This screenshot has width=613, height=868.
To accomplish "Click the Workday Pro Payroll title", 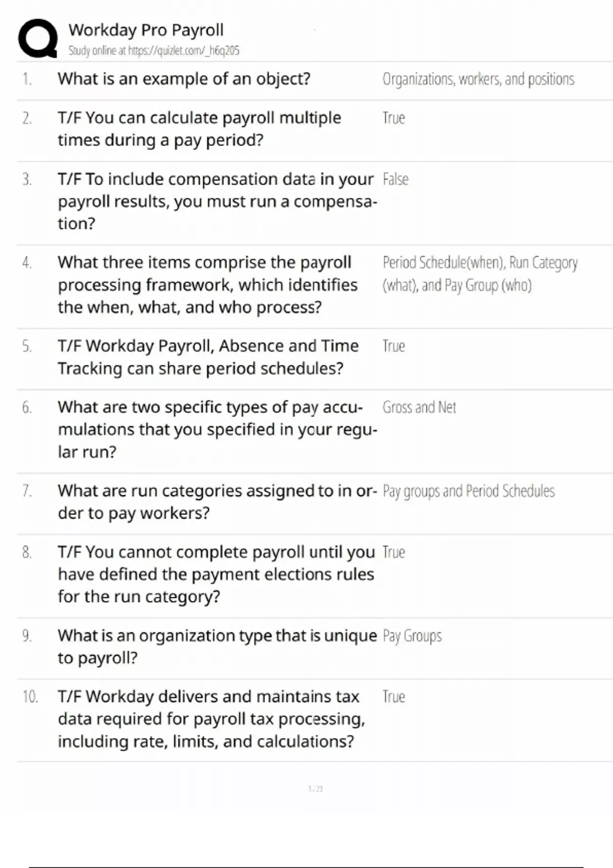I will (x=146, y=30).
